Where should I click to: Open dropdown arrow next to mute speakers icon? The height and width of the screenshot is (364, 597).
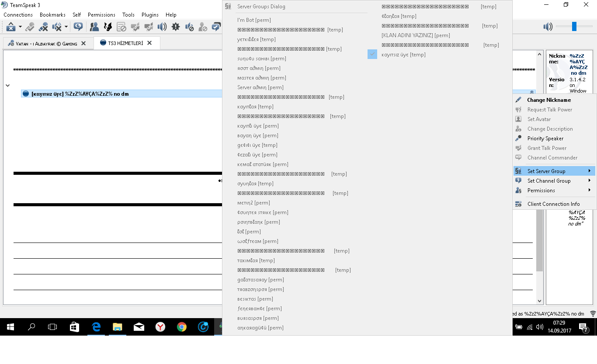66,27
